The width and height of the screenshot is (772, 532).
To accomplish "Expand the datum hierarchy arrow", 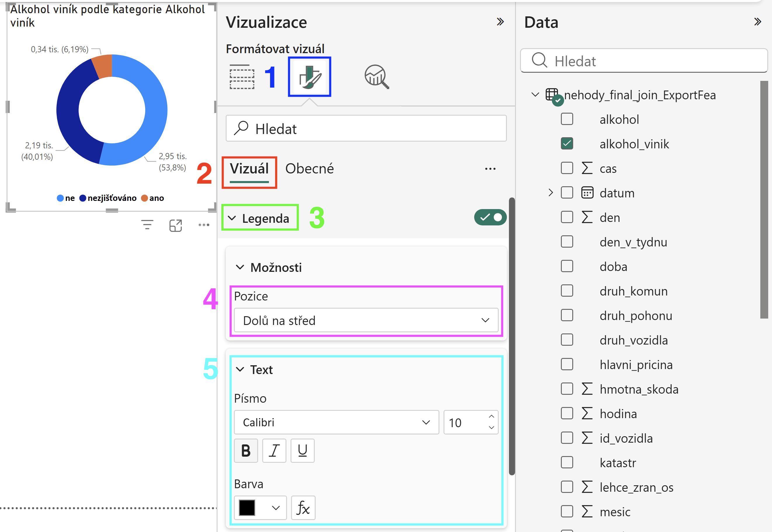I will pyautogui.click(x=550, y=193).
